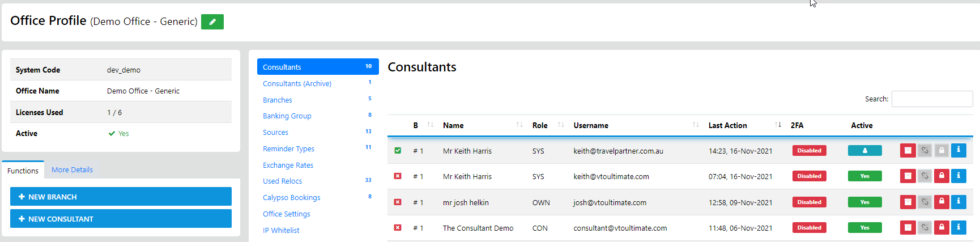Screen dimensions: 980x242
Task: Toggle green check mark on keith@travelpartner.com.au row
Action: [398, 151]
